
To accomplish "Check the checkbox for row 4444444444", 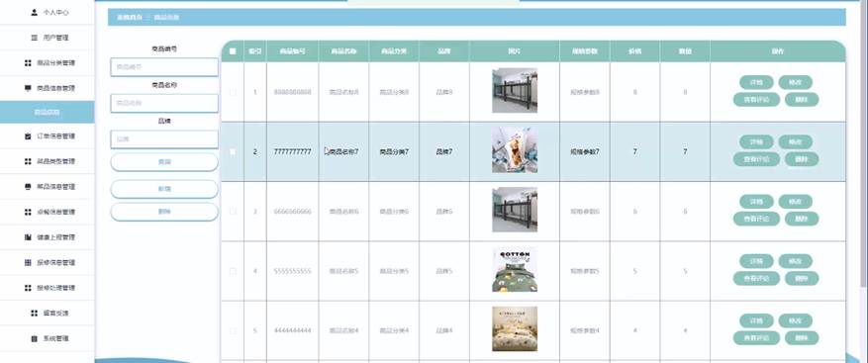I will [x=233, y=331].
